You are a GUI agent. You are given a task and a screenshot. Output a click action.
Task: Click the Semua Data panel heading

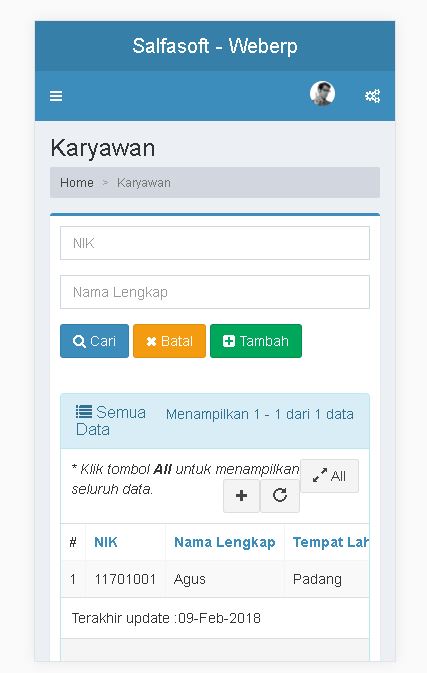click(111, 421)
